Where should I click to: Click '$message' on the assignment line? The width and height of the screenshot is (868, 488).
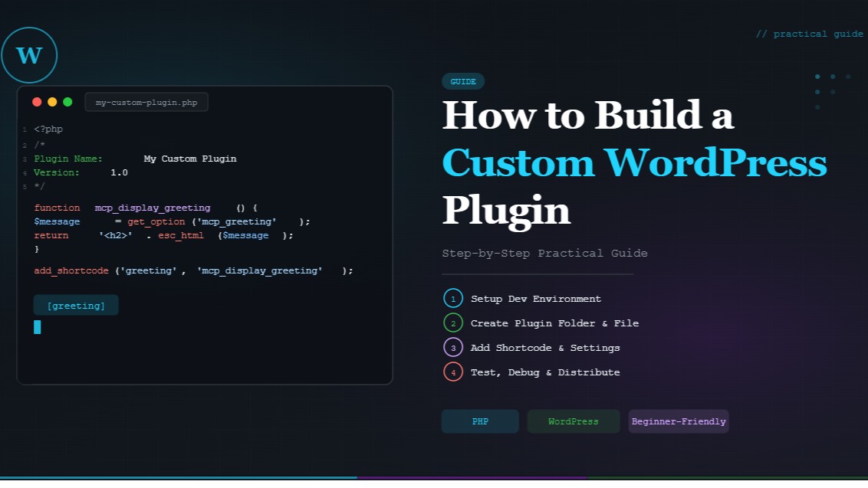pyautogui.click(x=57, y=221)
